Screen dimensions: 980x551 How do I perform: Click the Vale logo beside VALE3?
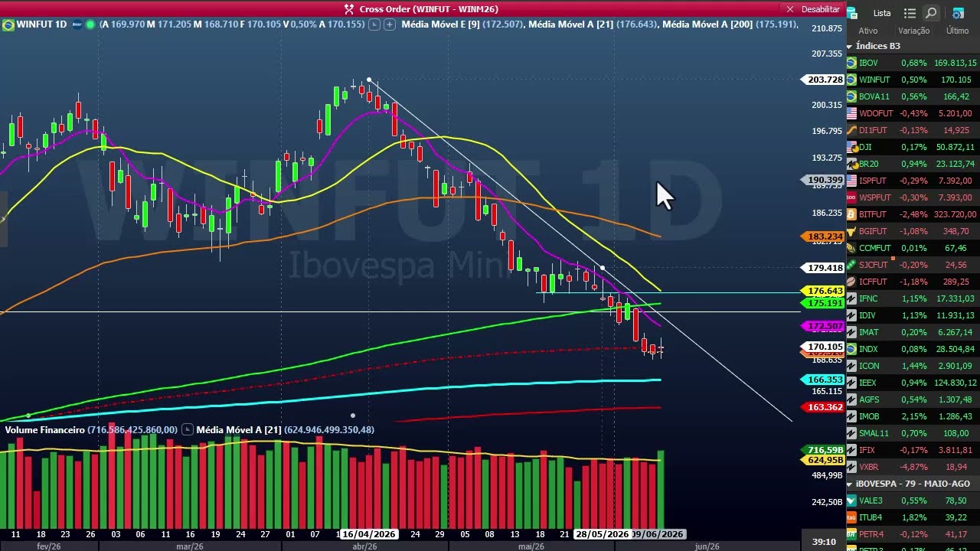851,500
